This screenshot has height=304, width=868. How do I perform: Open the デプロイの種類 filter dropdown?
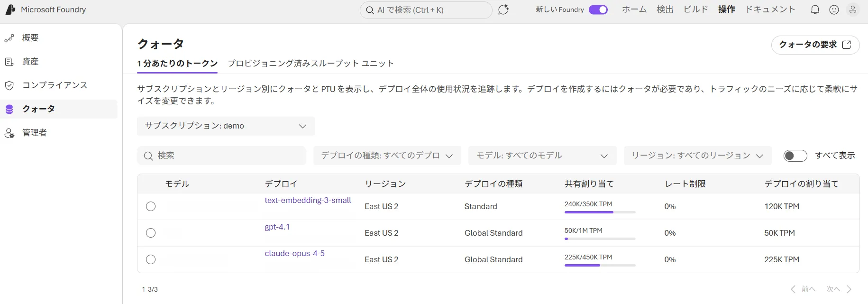(x=387, y=156)
